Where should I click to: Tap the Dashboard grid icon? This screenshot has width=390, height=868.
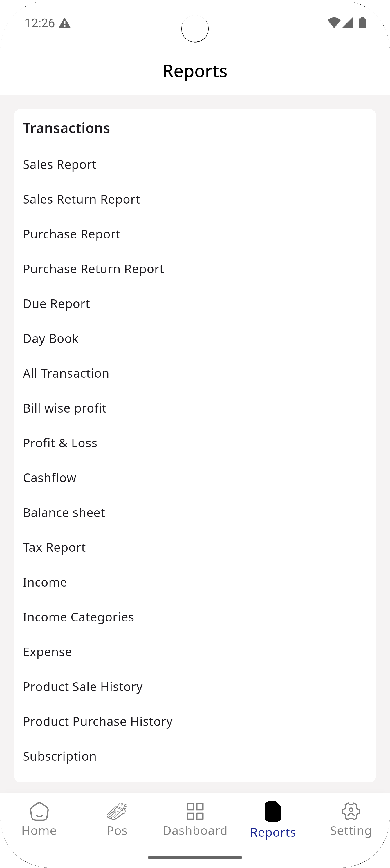pos(195,811)
